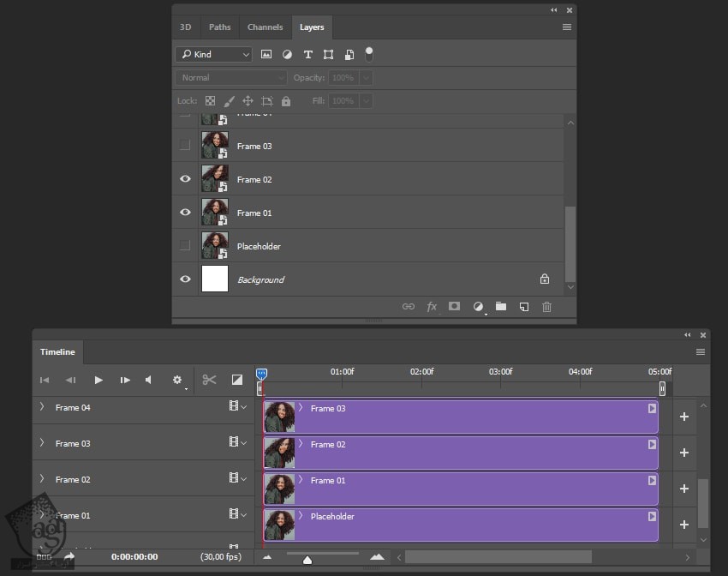Show the Frame 03 layer

tap(185, 145)
